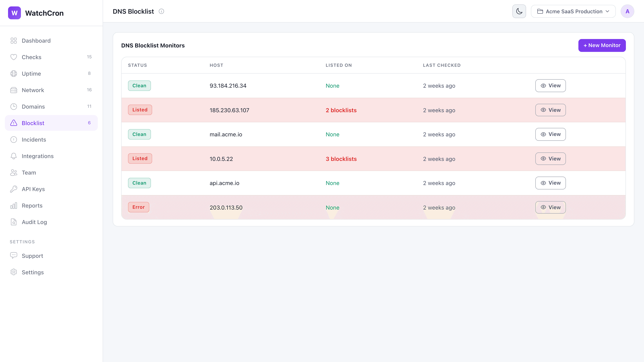Click Listed badge for 185.230.63.107
The height and width of the screenshot is (362, 644).
point(140,110)
